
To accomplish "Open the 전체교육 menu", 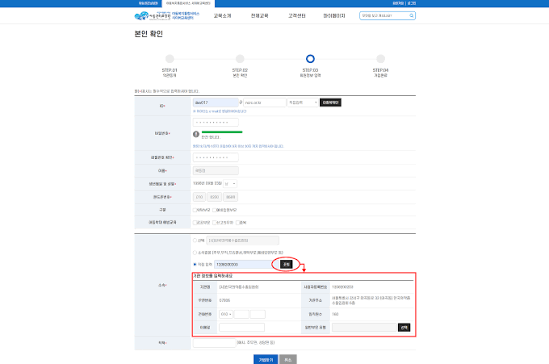I will (x=259, y=16).
